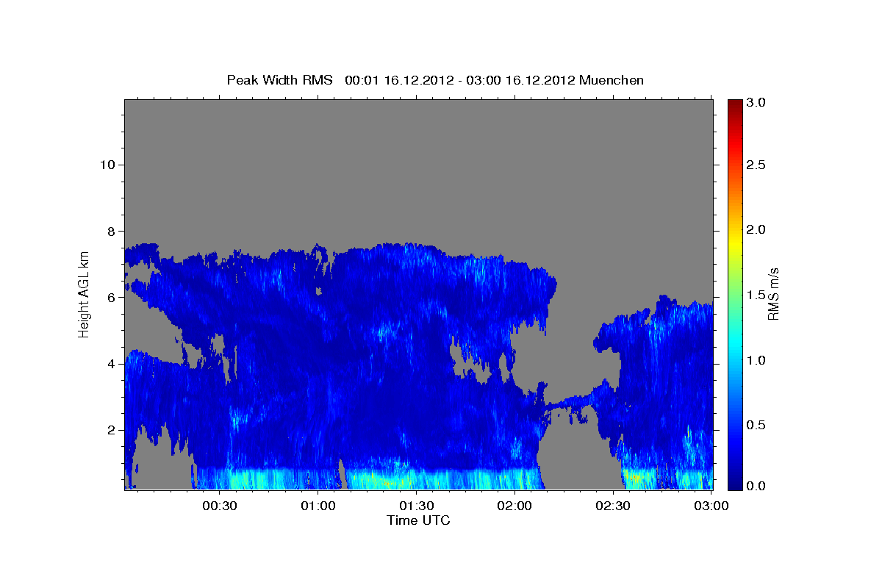Click the '00:30' time axis label
Screen dimensions: 882x588
219,505
